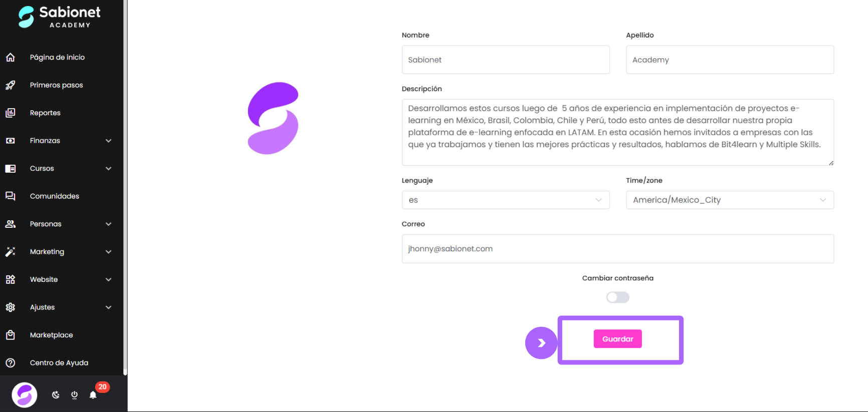Click the Centro de Ayuda question mark icon

pyautogui.click(x=11, y=363)
